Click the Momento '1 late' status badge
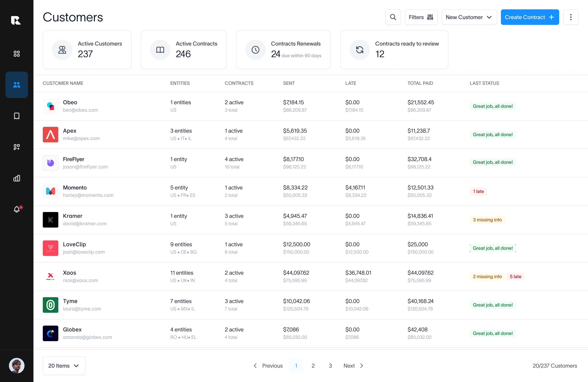Screen dimensions: 588x382 coord(478,191)
